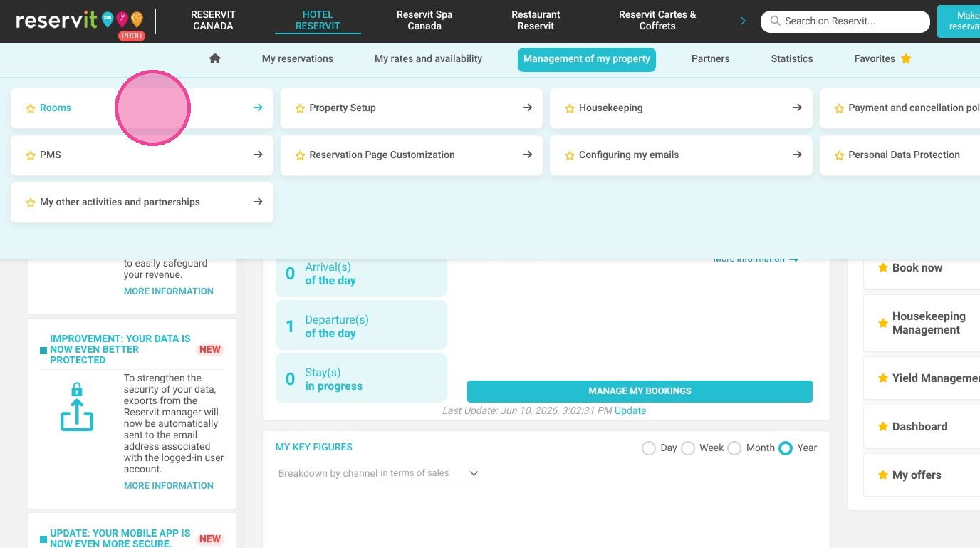Favorite the Housekeeping card star

570,108
